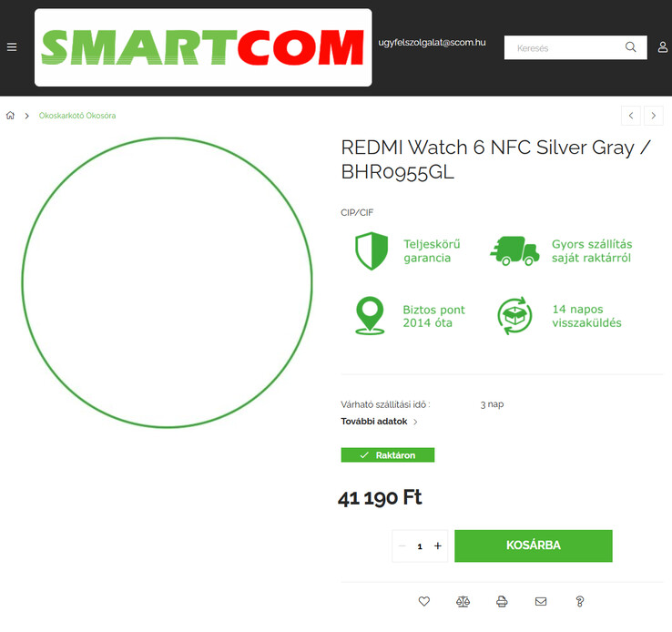Image resolution: width=672 pixels, height=632 pixels.
Task: Go to previous product arrow
Action: (x=631, y=116)
